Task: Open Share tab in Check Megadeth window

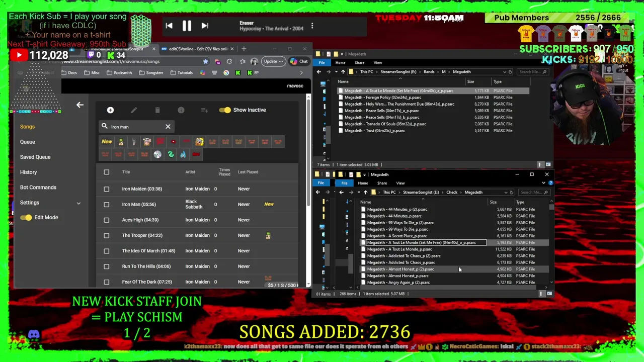Action: point(382,183)
